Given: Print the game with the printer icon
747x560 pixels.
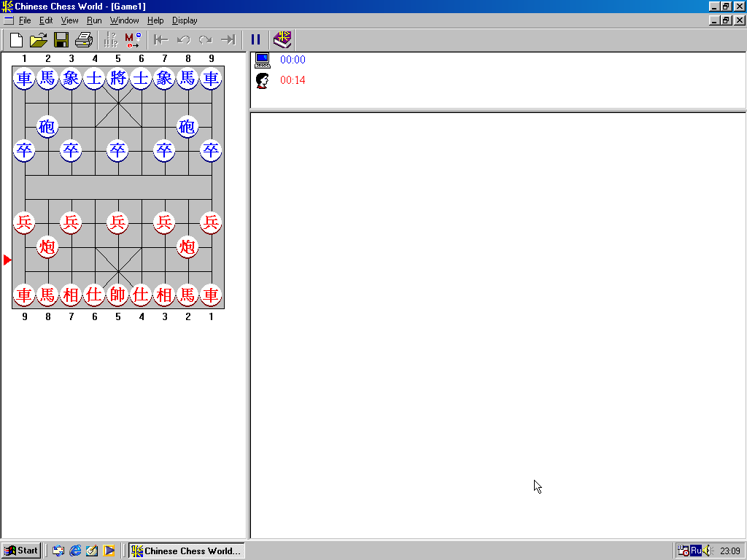Looking at the screenshot, I should (85, 40).
